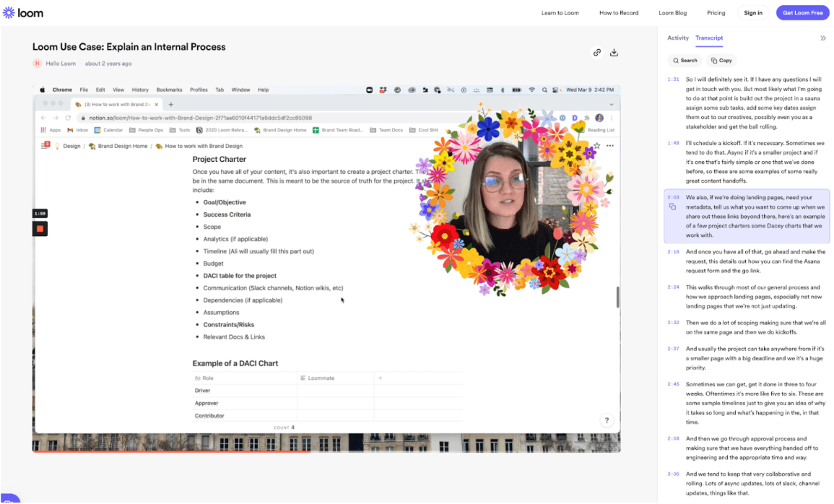Screen dimensions: 834x504
Task: Switch to the Transcript tab
Action: (708, 38)
